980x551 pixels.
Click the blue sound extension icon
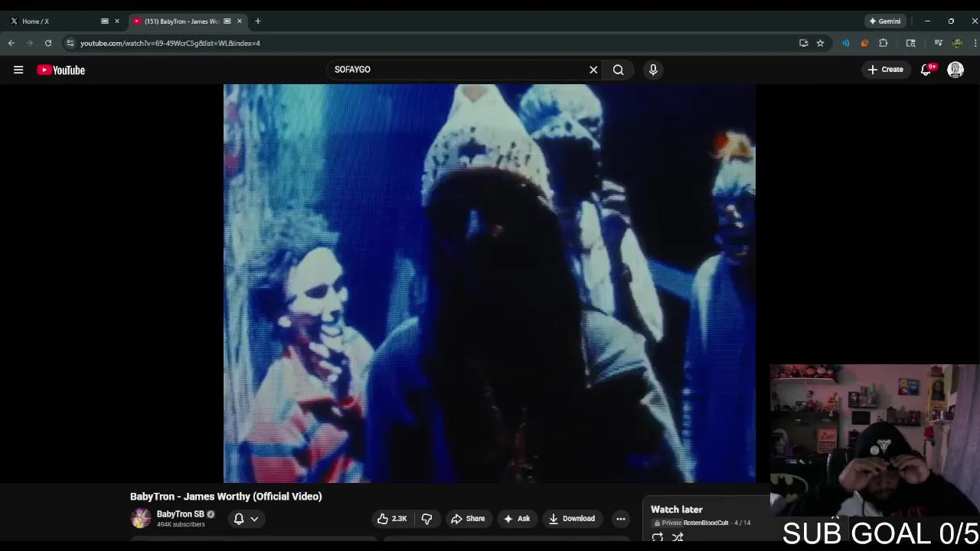tap(845, 43)
